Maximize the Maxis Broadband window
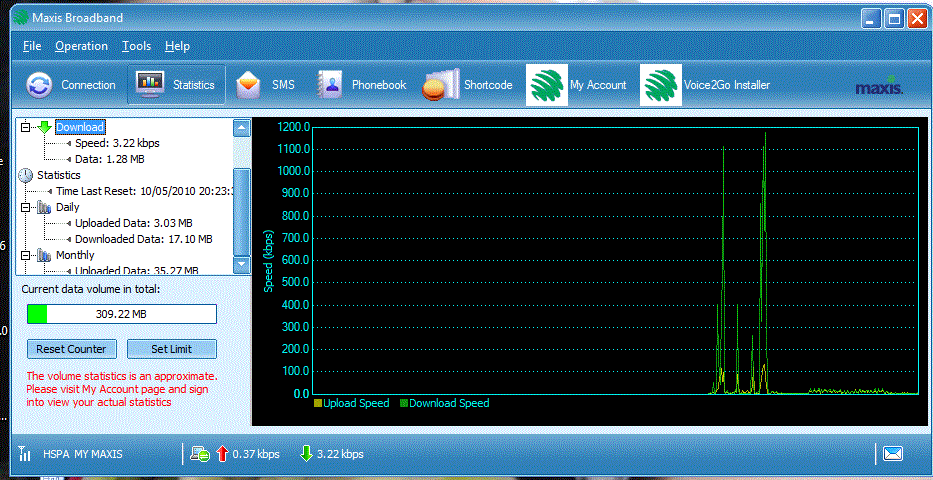 click(x=894, y=18)
